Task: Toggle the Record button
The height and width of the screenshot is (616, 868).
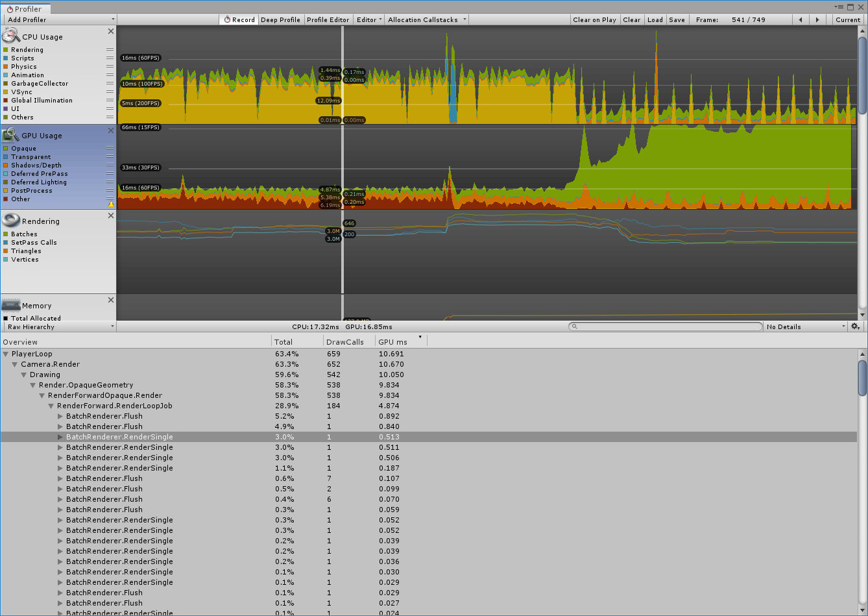Action: point(239,19)
